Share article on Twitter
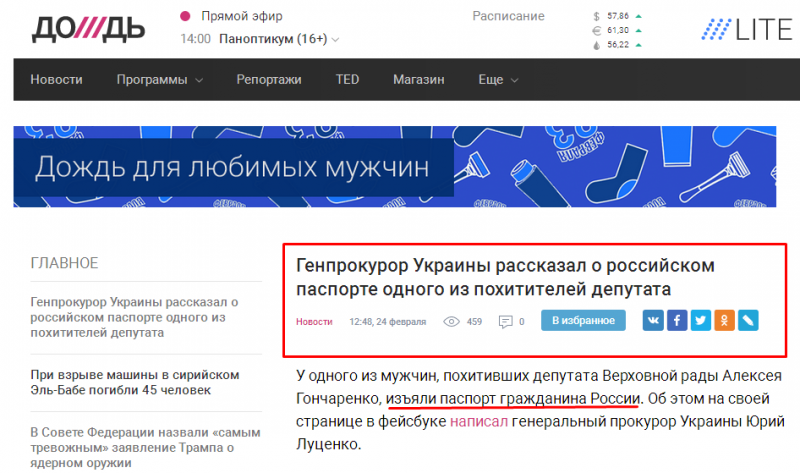The image size is (800, 473). 700,321
